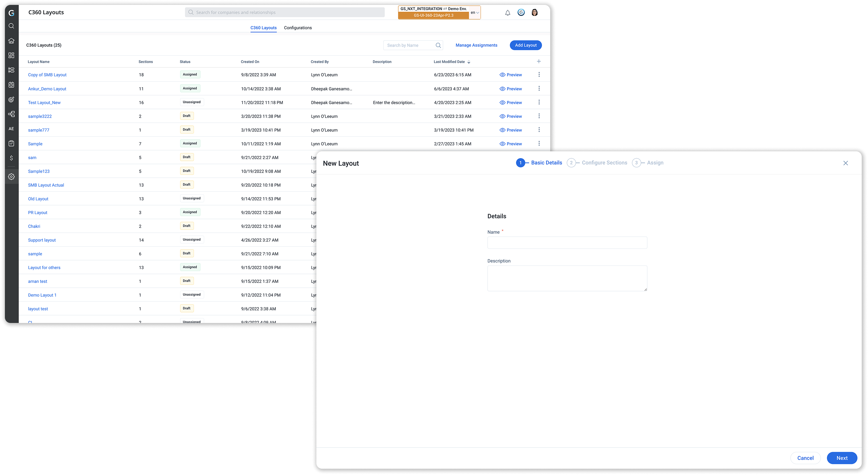Preview the Test Layout_New row

pyautogui.click(x=511, y=103)
